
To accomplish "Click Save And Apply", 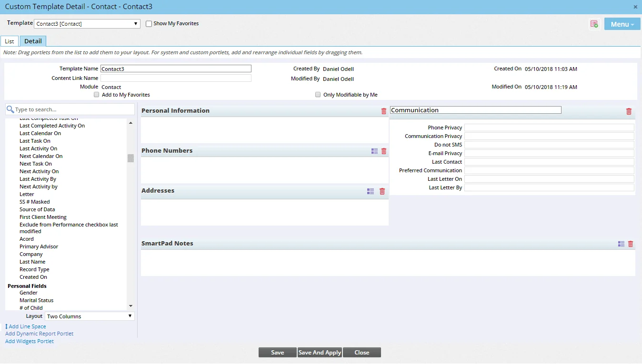I will [319, 352].
